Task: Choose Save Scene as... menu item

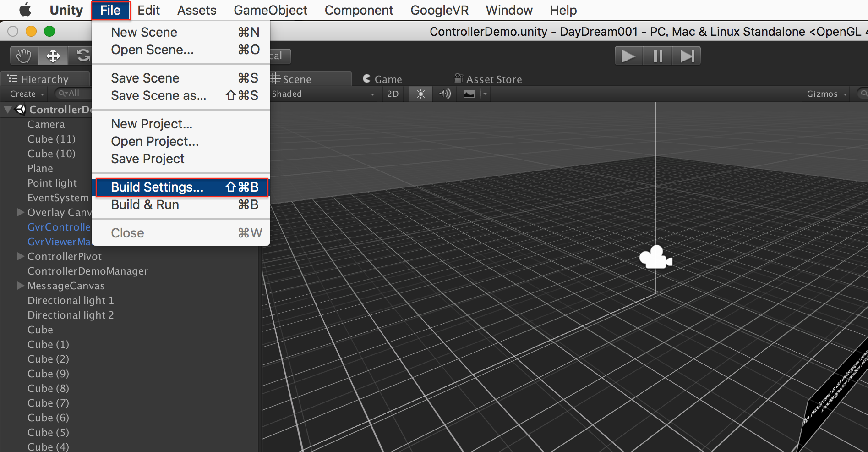Action: [181, 95]
